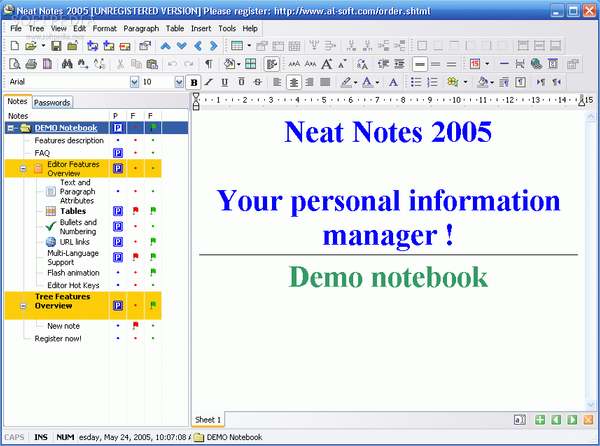The image size is (600, 446).
Task: Collapse the DEMO Notebook tree node
Action: pos(11,128)
